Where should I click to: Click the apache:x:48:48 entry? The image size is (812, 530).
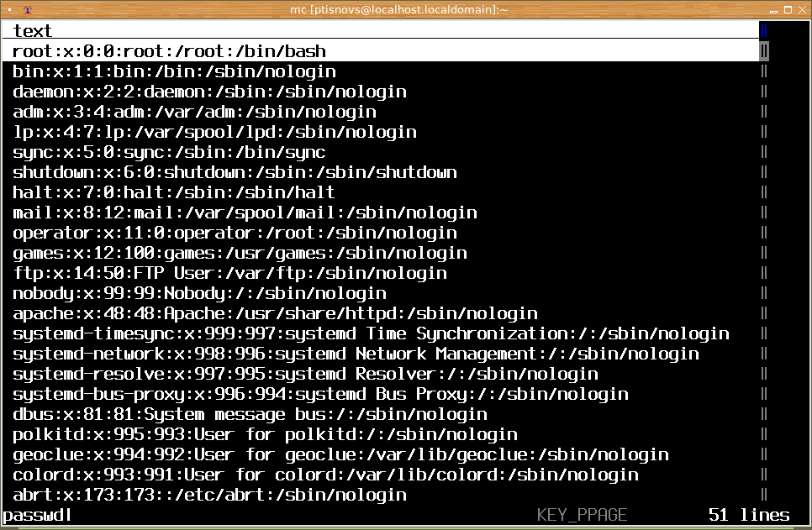(x=275, y=313)
